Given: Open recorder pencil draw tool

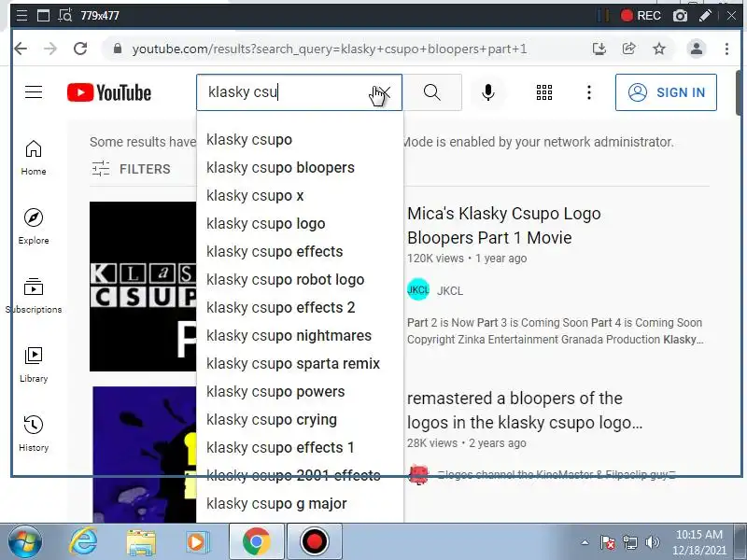Looking at the screenshot, I should [x=705, y=16].
